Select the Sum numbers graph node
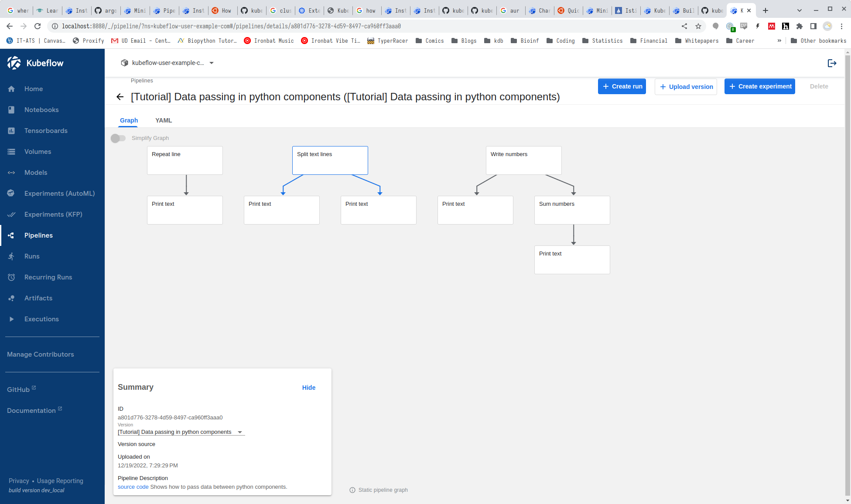The height and width of the screenshot is (504, 851). tap(572, 210)
